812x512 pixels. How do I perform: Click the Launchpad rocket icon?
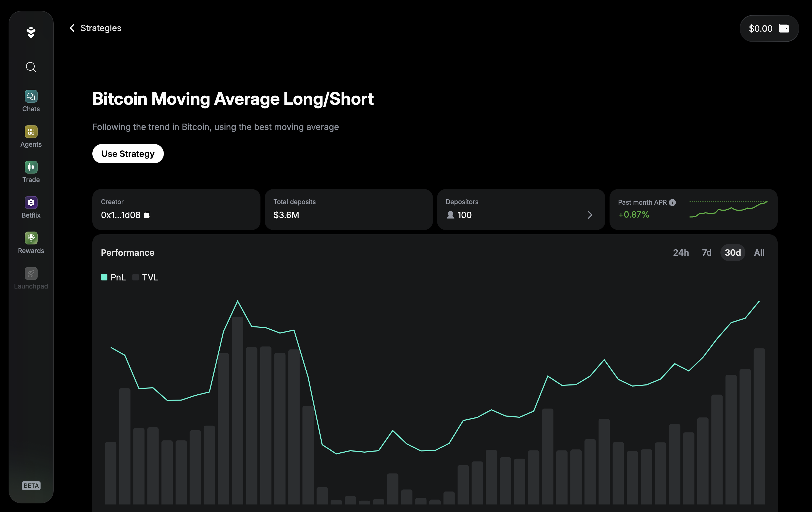click(x=31, y=273)
